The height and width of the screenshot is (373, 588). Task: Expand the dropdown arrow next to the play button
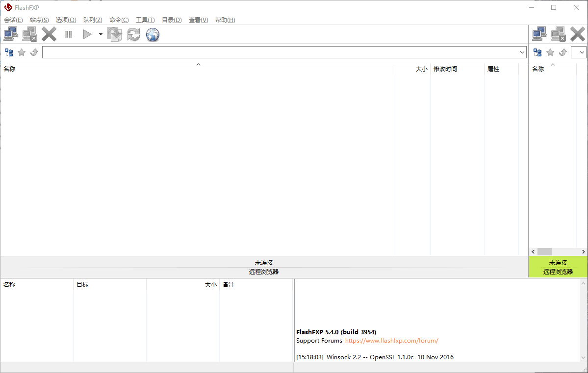click(100, 34)
